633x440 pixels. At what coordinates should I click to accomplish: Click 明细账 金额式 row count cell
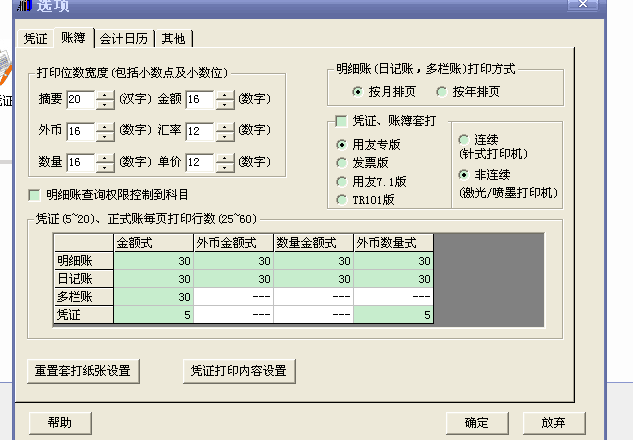pyautogui.click(x=153, y=260)
